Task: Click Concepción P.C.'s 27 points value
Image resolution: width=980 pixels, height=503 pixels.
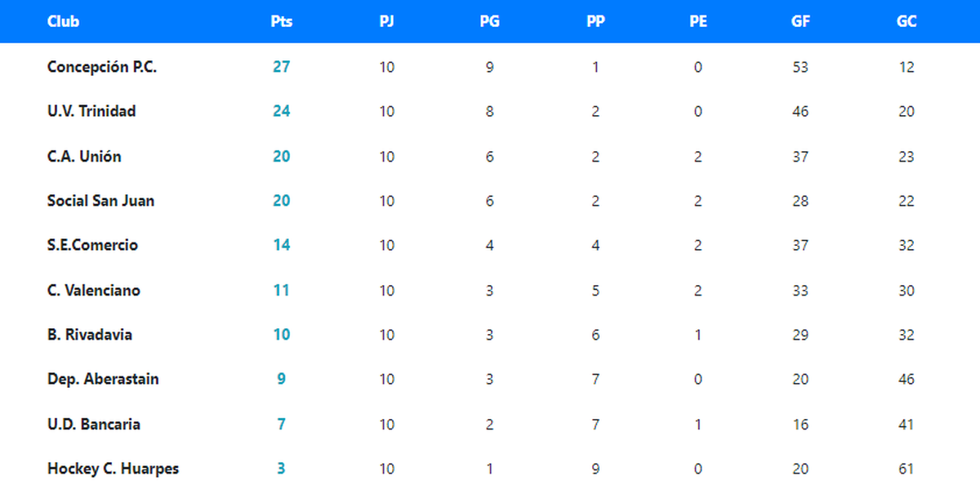Action: point(281,67)
